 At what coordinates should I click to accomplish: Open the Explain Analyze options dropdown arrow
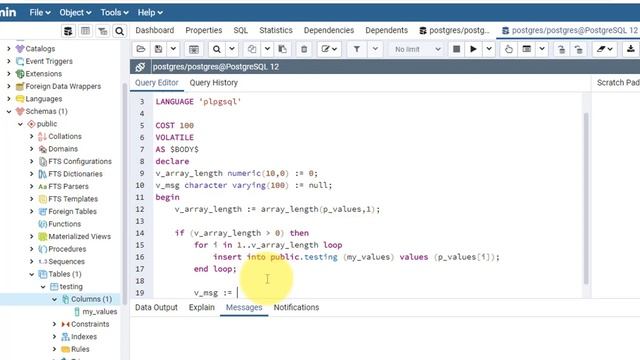pos(542,49)
